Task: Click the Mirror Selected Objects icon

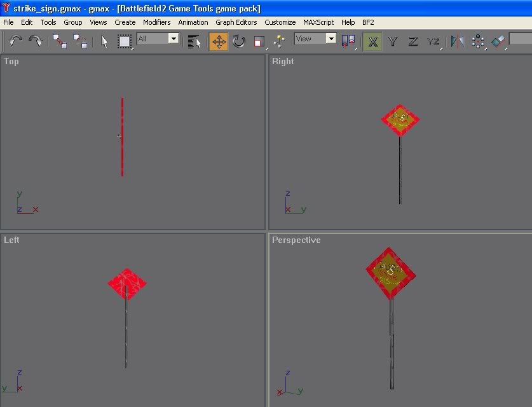Action: tap(457, 42)
